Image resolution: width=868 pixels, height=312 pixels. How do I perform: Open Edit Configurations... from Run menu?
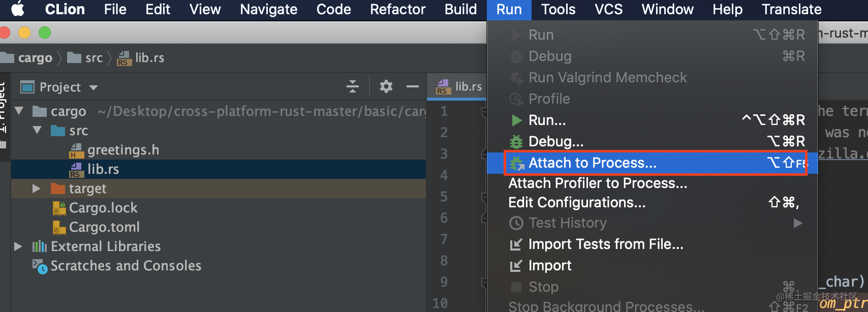tap(577, 203)
